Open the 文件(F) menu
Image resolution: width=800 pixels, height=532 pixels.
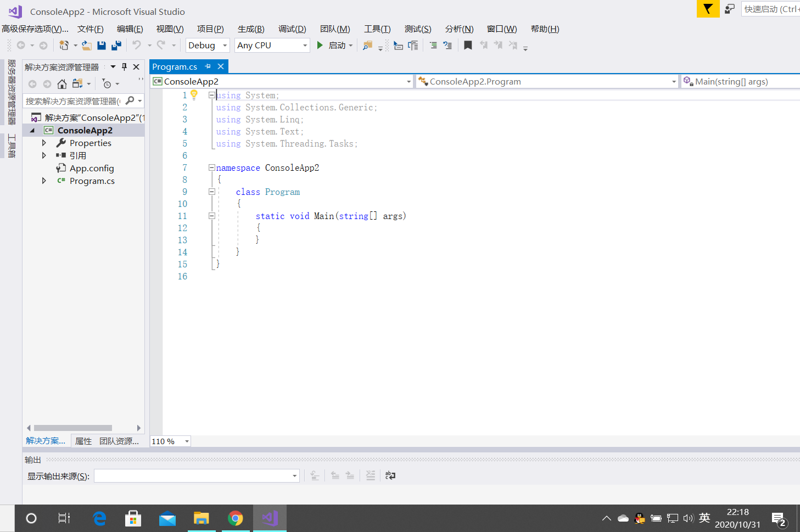(x=90, y=29)
